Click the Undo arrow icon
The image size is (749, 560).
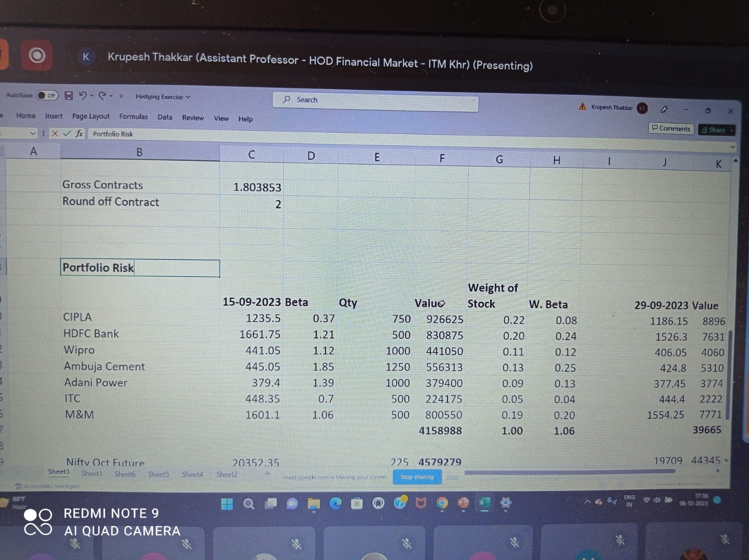pyautogui.click(x=82, y=96)
